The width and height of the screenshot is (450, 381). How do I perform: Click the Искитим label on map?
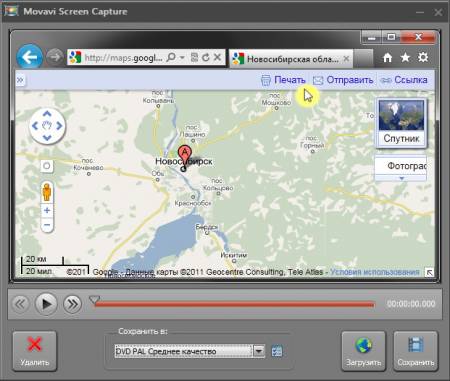pos(234,256)
